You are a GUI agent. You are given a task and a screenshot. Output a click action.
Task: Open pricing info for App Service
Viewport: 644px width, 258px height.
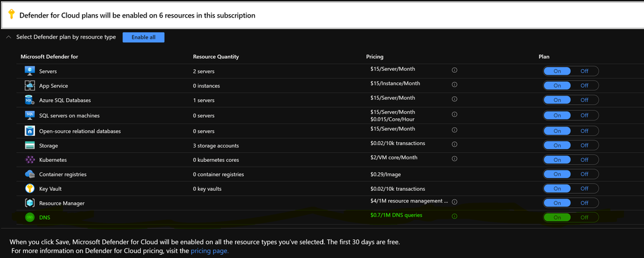coord(454,84)
